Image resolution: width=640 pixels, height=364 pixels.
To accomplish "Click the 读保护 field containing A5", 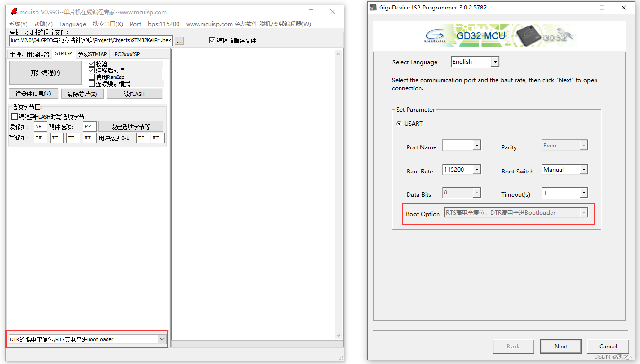I will click(x=40, y=127).
